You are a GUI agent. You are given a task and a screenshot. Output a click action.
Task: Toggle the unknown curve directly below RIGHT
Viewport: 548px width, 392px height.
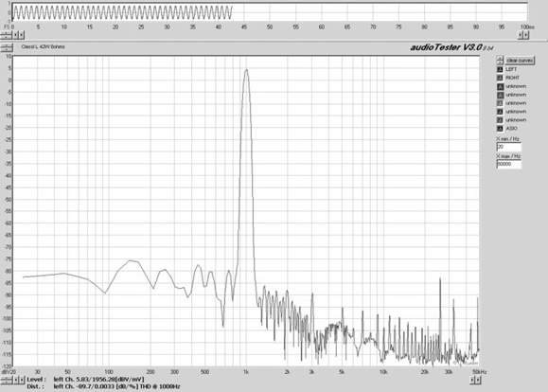point(500,86)
